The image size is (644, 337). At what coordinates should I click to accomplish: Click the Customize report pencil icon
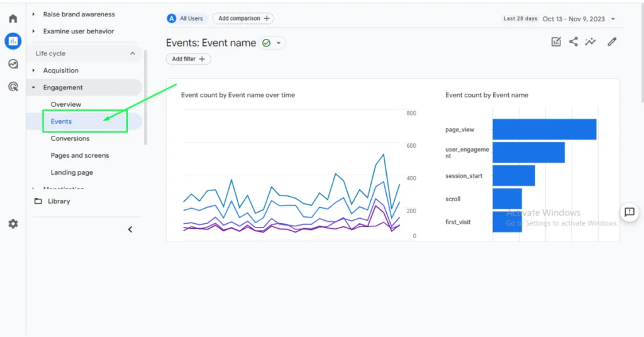(612, 42)
